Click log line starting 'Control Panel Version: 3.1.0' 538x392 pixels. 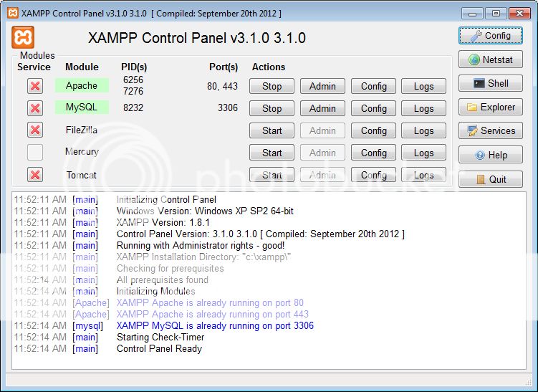point(261,234)
